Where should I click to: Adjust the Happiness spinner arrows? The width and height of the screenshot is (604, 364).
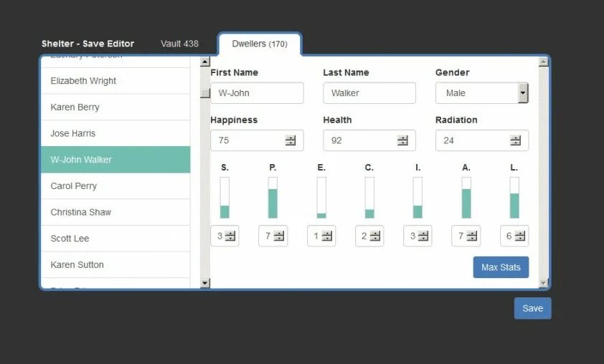coord(291,140)
